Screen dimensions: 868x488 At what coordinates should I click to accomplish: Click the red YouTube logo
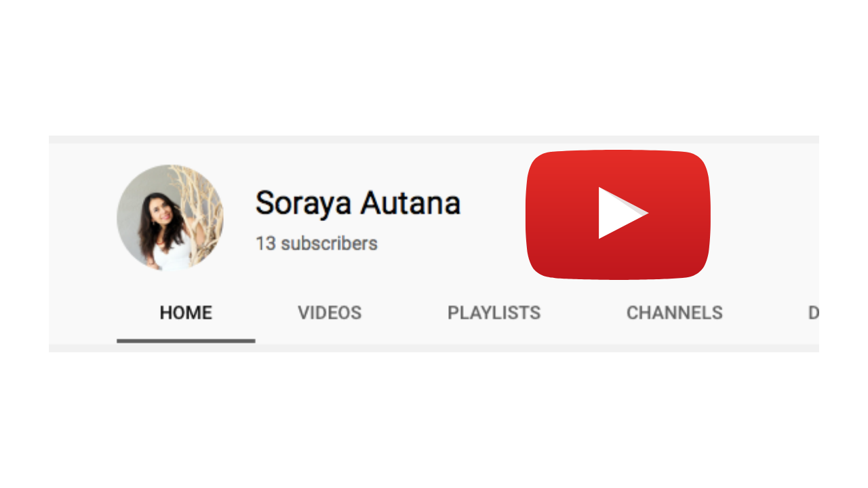coord(618,214)
